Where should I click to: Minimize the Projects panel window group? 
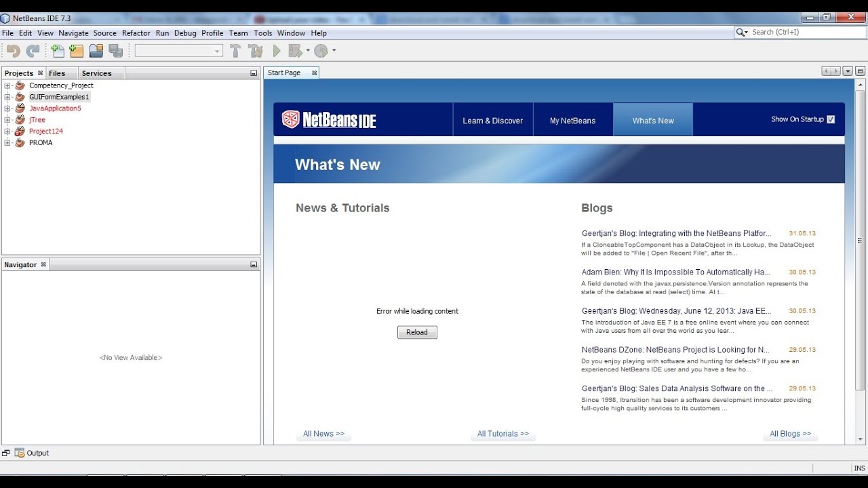tap(254, 73)
